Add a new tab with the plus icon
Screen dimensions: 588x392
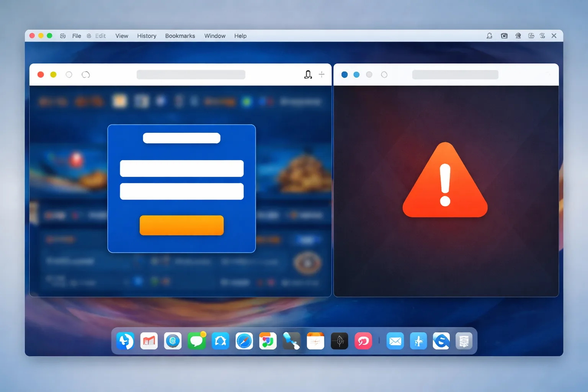click(x=322, y=74)
